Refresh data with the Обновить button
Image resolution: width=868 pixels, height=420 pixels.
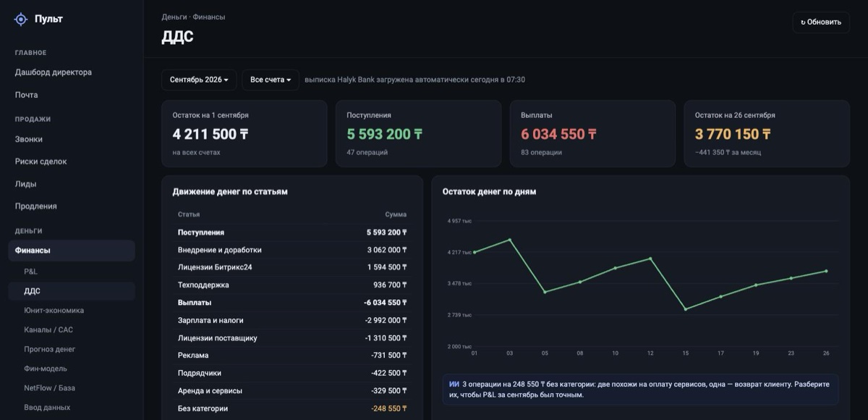click(x=821, y=22)
